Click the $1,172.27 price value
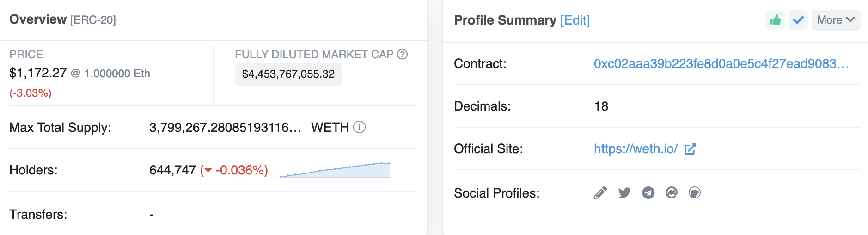Image resolution: width=868 pixels, height=235 pixels. 38,73
